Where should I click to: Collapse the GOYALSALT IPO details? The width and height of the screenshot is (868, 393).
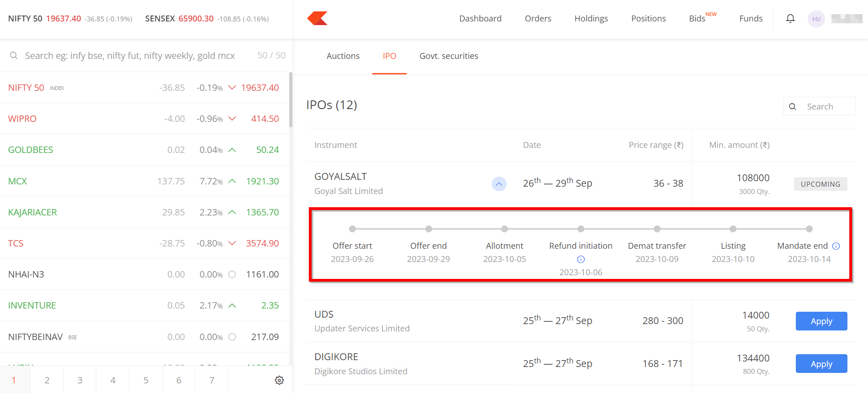click(x=499, y=184)
